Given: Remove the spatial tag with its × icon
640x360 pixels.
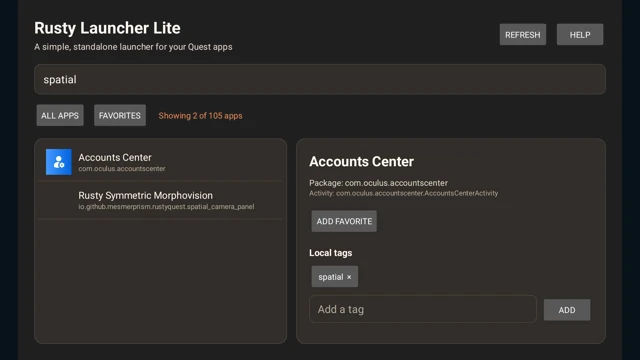Looking at the screenshot, I should pos(349,277).
